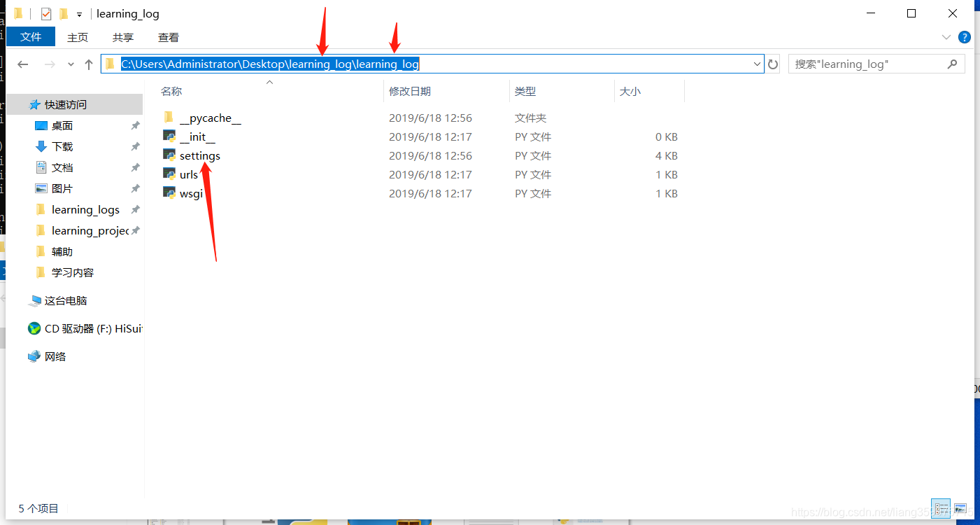Click the Properties checkmark icon in title bar
Image resolution: width=980 pixels, height=525 pixels.
(x=46, y=14)
